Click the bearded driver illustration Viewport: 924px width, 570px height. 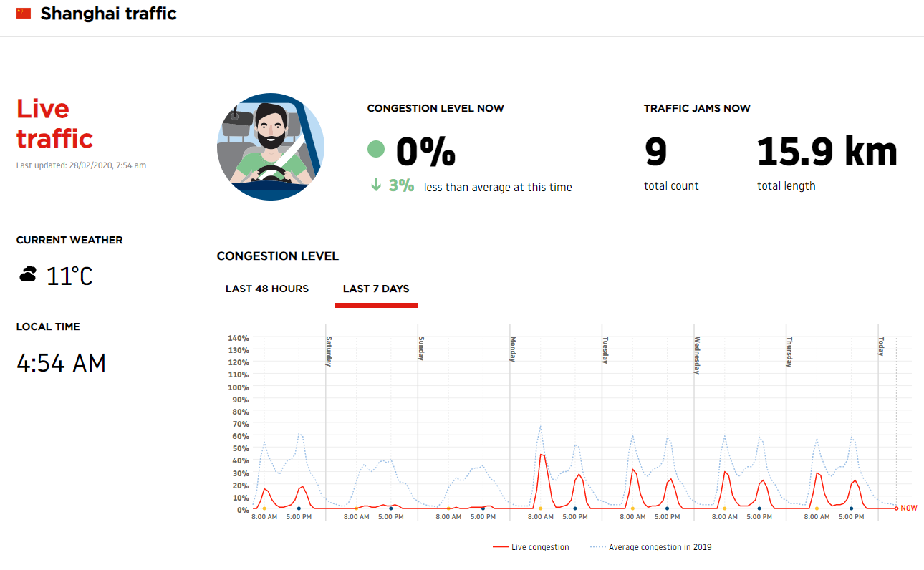click(x=271, y=147)
